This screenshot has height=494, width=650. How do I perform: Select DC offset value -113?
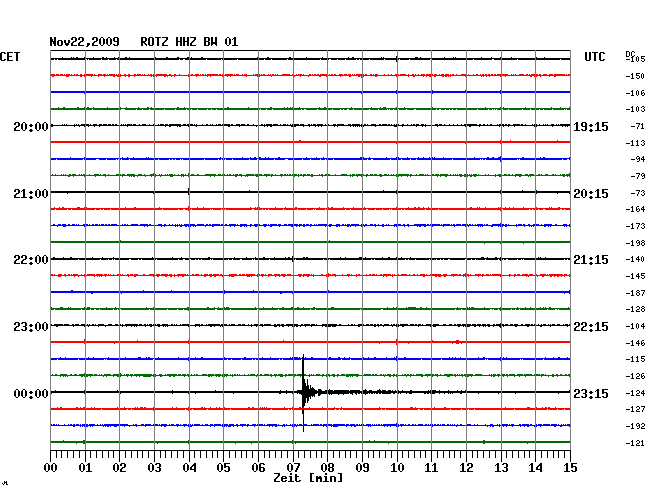point(635,143)
